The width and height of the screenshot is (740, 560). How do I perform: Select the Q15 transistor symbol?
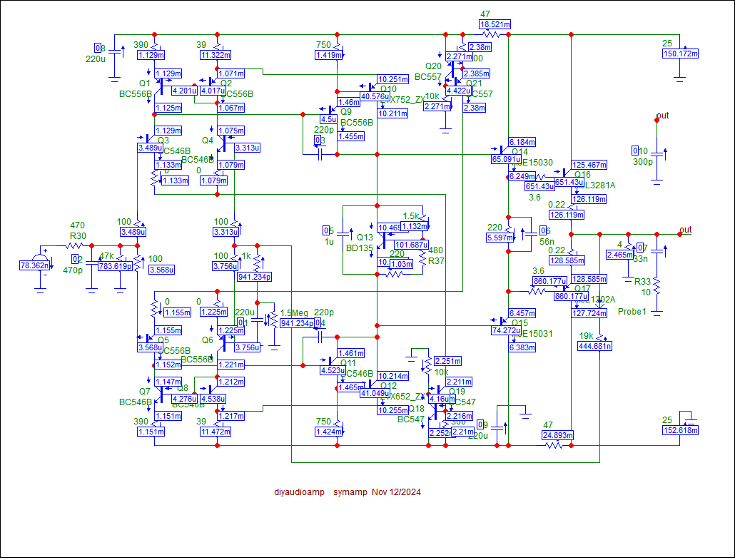click(x=505, y=321)
